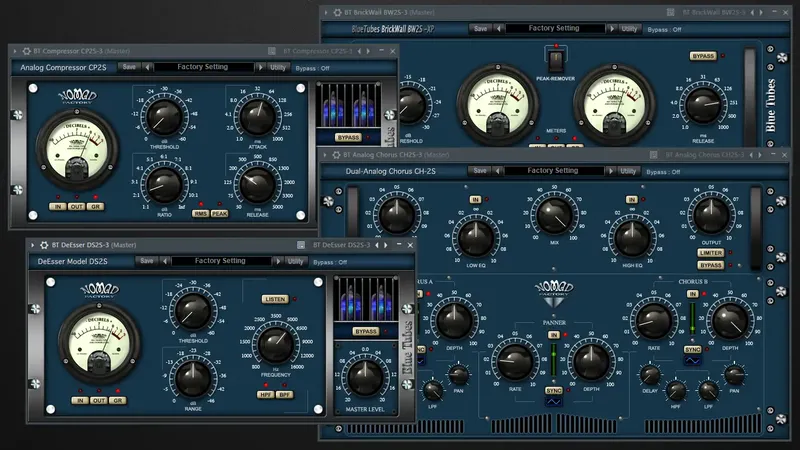This screenshot has height=450, width=800.
Task: Click the glowing tube display in the Compressor
Action: click(348, 106)
